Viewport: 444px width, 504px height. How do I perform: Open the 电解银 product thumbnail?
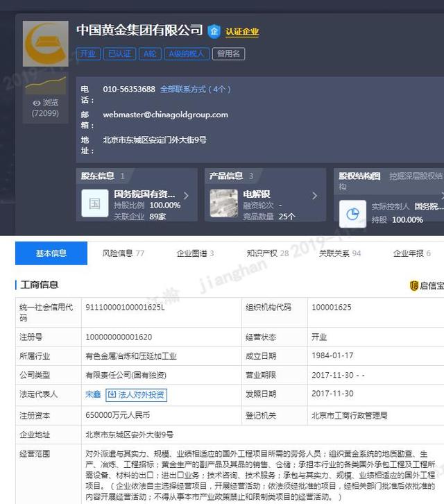tap(223, 203)
